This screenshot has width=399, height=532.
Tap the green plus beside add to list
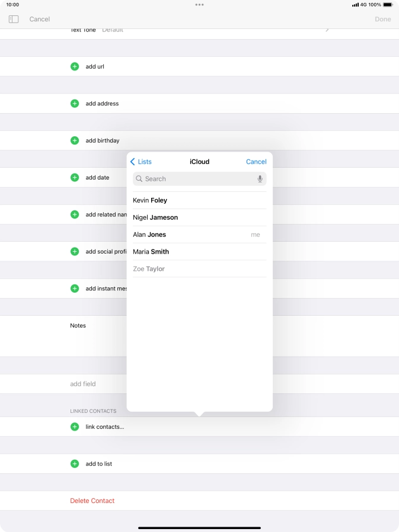pyautogui.click(x=75, y=464)
